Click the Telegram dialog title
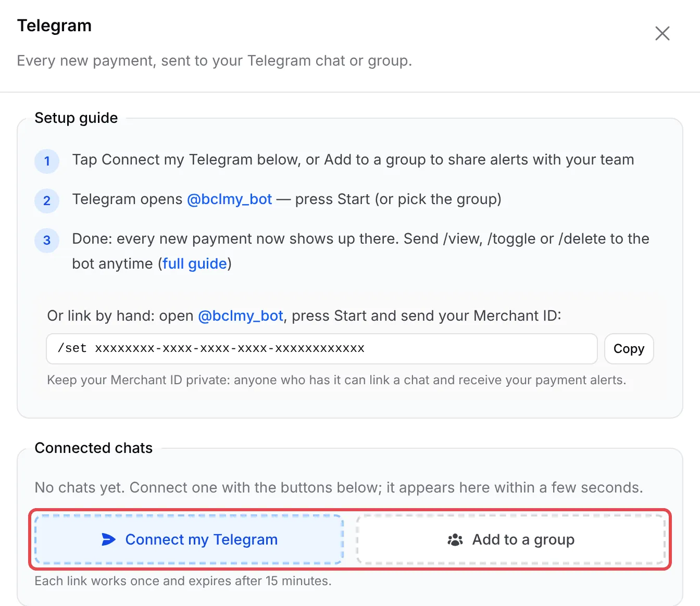Viewport: 700px width, 606px height. tap(54, 26)
